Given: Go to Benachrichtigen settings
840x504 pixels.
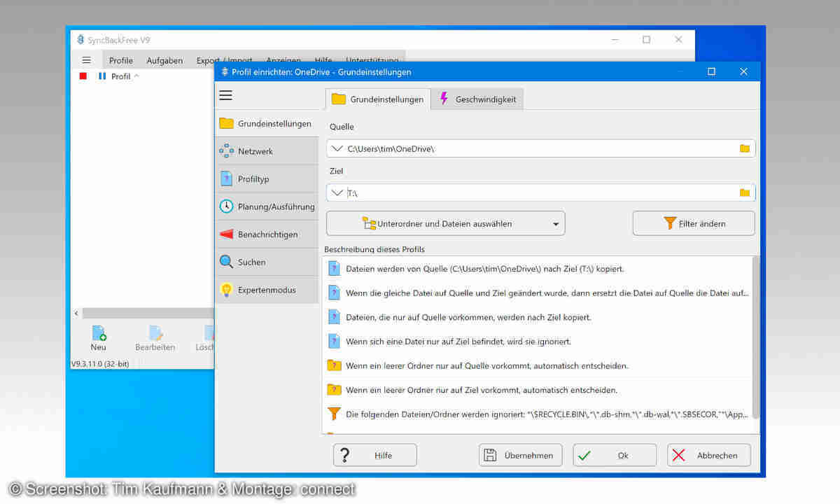Looking at the screenshot, I should pyautogui.click(x=266, y=234).
